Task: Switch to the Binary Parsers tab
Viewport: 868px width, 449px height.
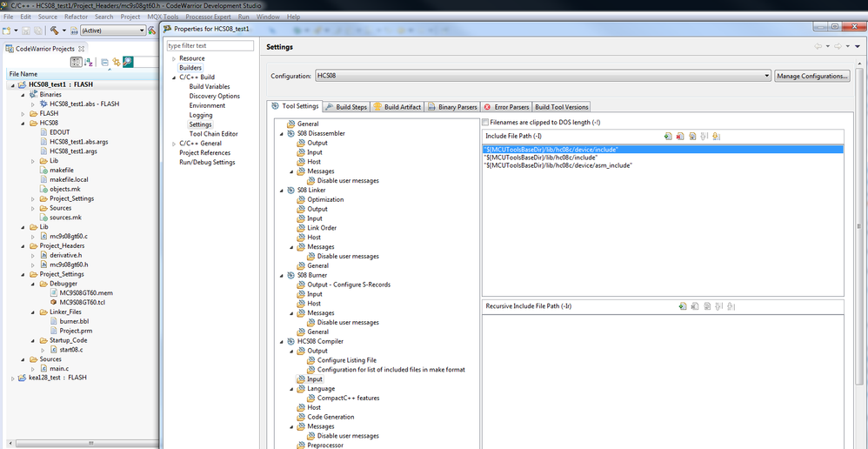Action: pyautogui.click(x=451, y=107)
